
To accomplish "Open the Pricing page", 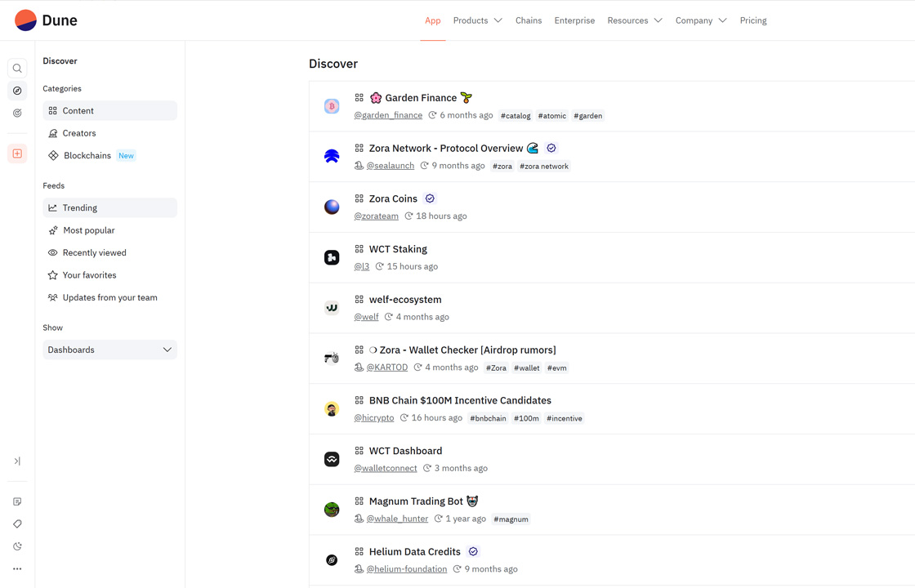I will click(x=753, y=20).
